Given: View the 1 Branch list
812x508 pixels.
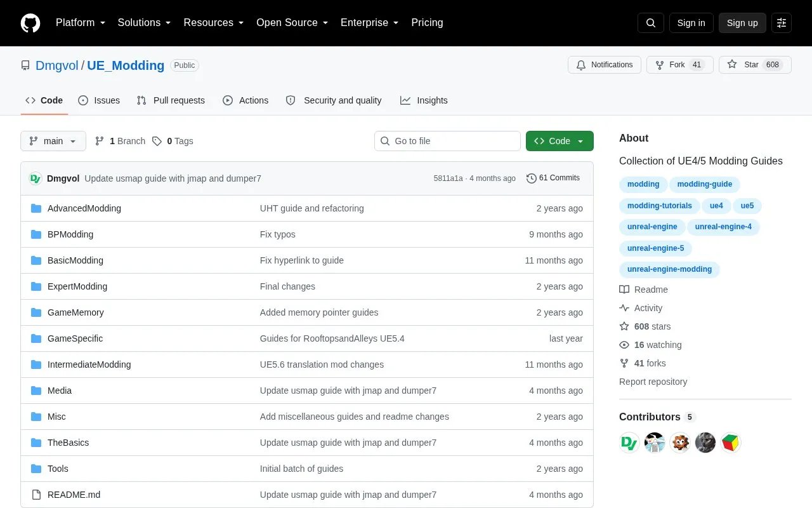Looking at the screenshot, I should click(120, 141).
